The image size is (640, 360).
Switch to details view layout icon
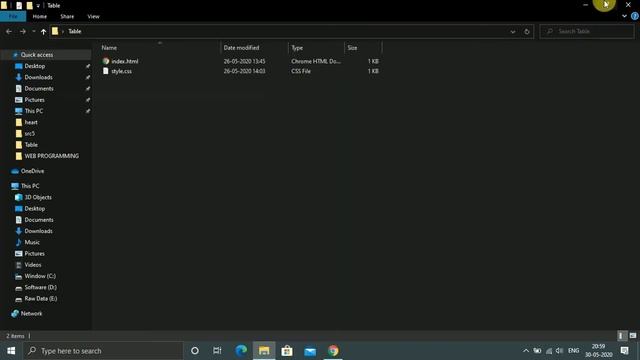(x=621, y=336)
